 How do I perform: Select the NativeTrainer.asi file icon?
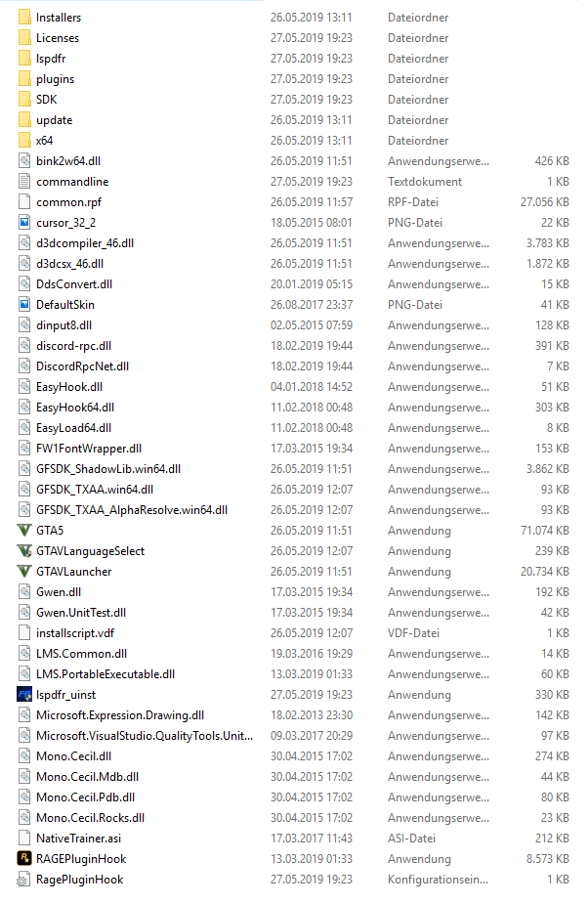pos(24,839)
